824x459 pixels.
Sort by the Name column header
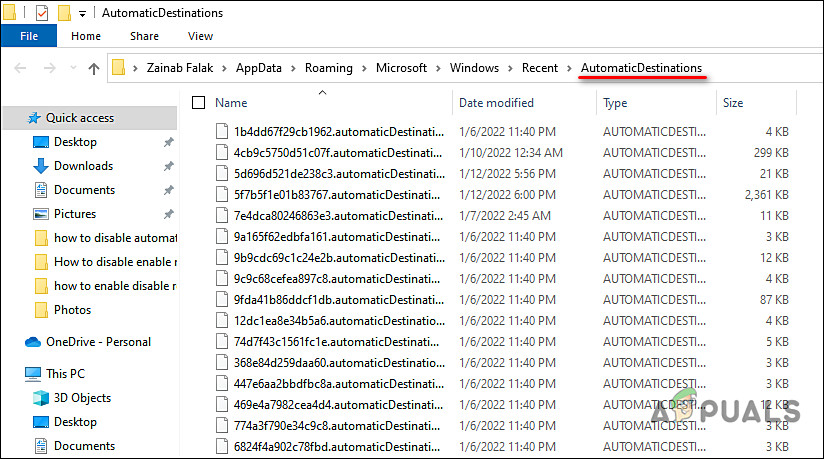[231, 103]
